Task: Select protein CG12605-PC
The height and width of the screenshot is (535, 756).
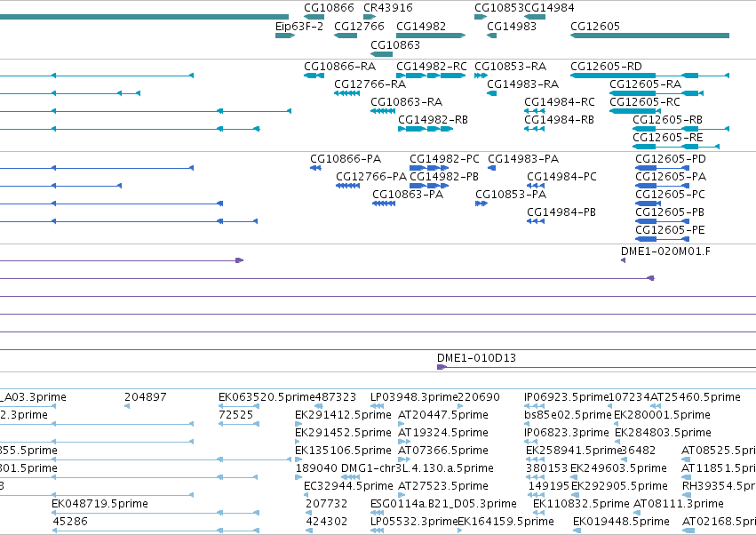Action: click(x=670, y=195)
